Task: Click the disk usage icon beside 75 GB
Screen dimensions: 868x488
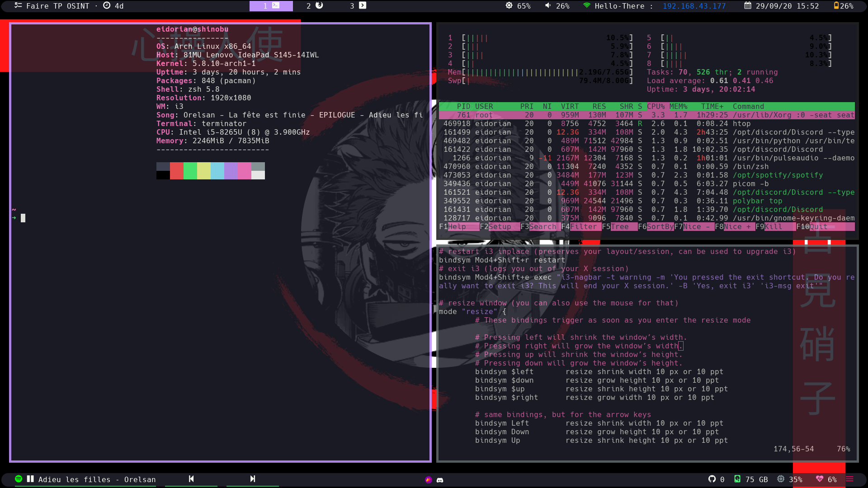Action: click(x=737, y=479)
